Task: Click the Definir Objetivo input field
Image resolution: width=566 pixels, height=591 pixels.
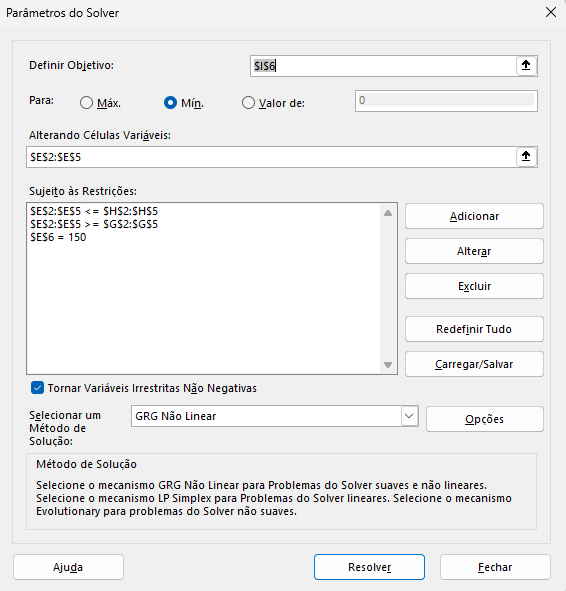Action: [383, 66]
